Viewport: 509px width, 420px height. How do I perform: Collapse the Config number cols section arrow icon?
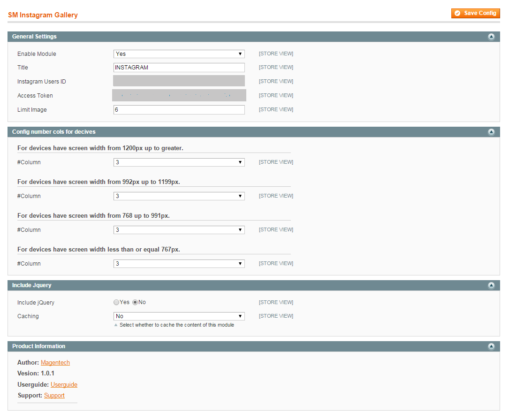pos(491,132)
